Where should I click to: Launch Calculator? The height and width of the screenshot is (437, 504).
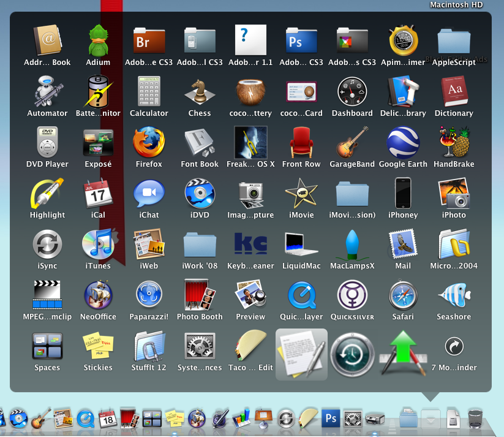click(x=149, y=91)
